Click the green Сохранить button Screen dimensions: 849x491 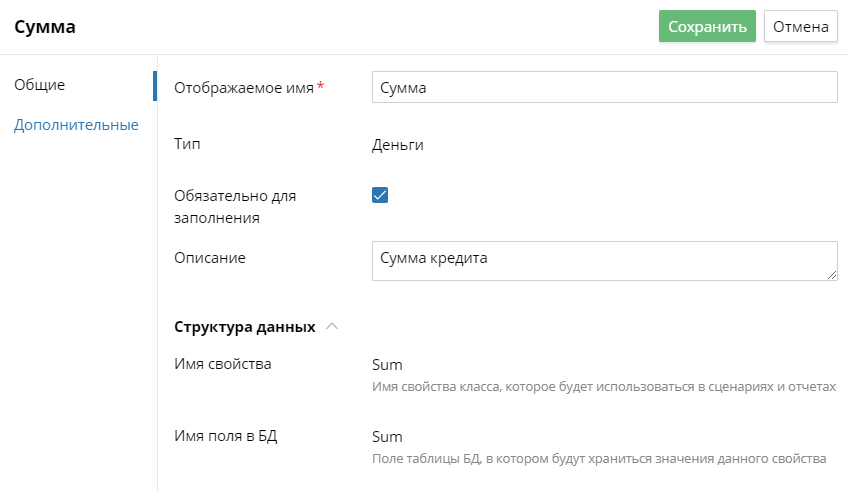[x=707, y=26]
